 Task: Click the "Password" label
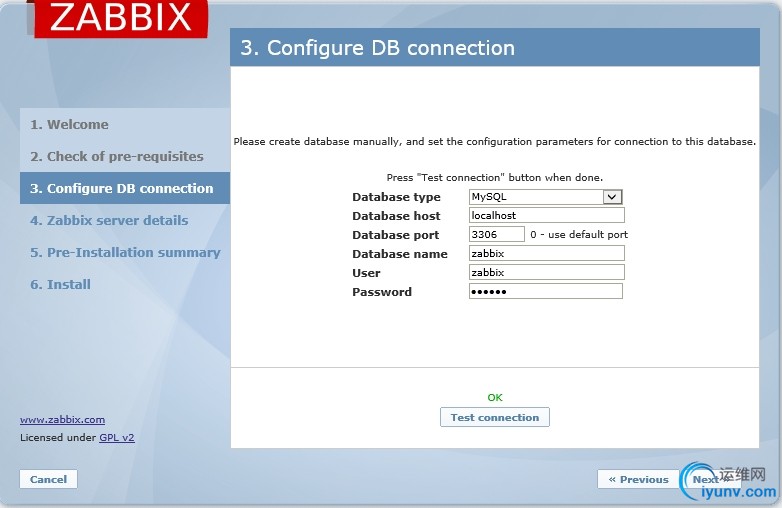(382, 292)
